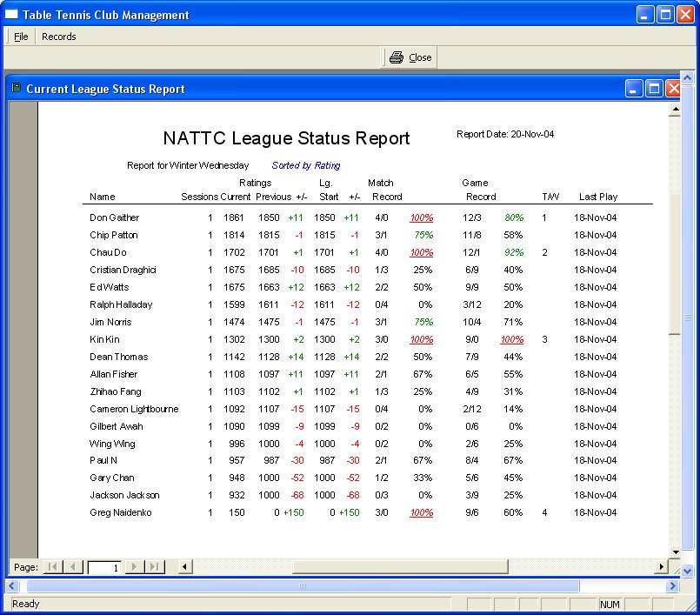Click the outer window horizontal scrollbar thumb

coord(303,585)
